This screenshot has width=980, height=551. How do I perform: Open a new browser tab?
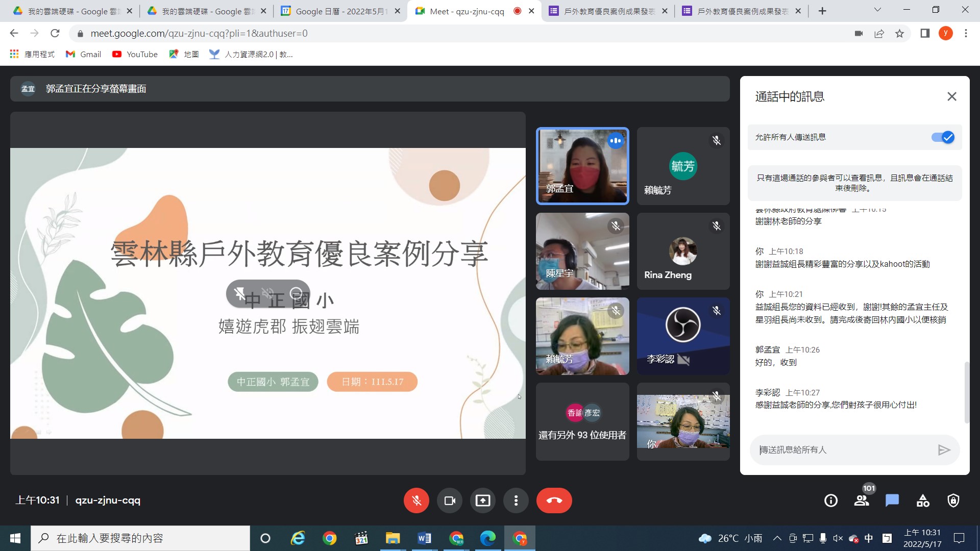(822, 11)
